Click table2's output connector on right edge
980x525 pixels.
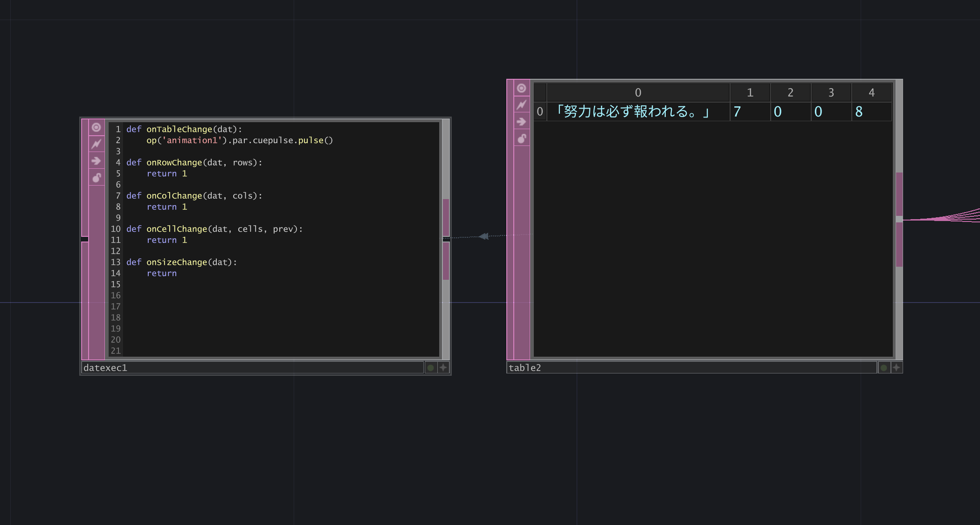899,219
